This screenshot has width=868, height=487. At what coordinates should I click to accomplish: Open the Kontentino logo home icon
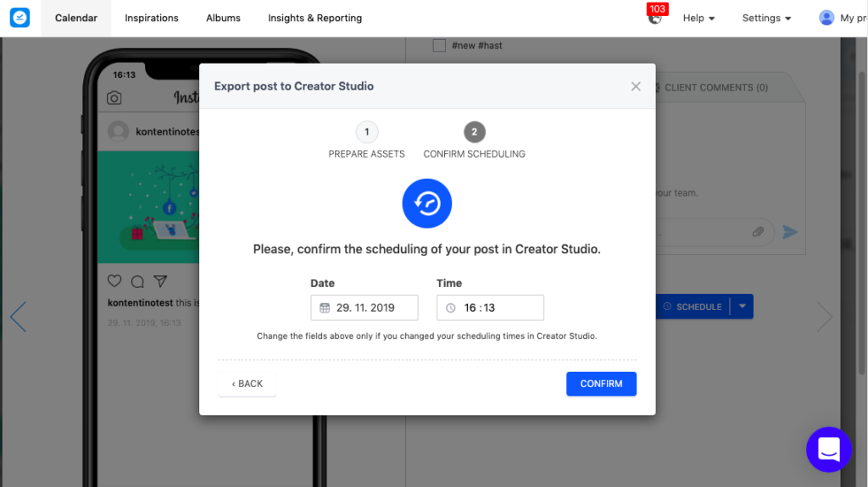pos(20,18)
